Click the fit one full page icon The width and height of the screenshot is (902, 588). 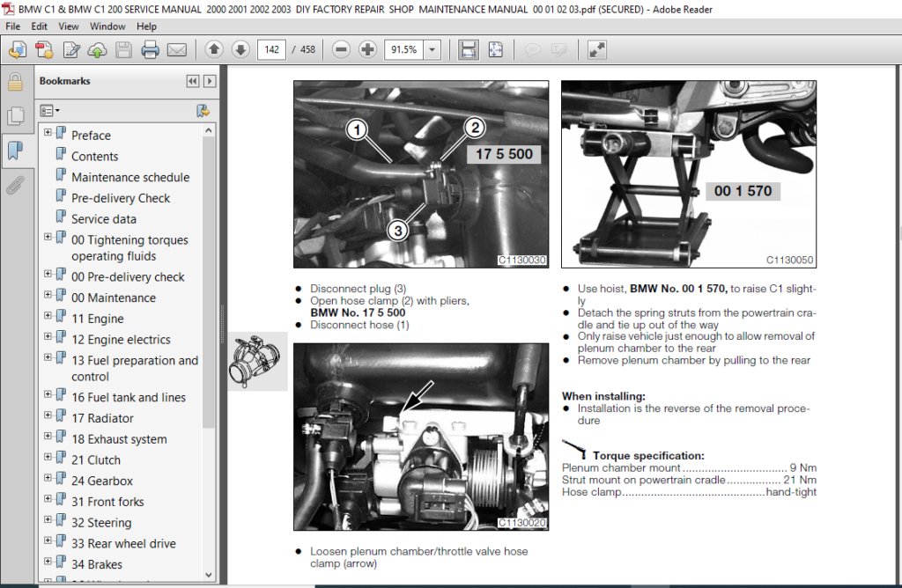click(x=495, y=50)
